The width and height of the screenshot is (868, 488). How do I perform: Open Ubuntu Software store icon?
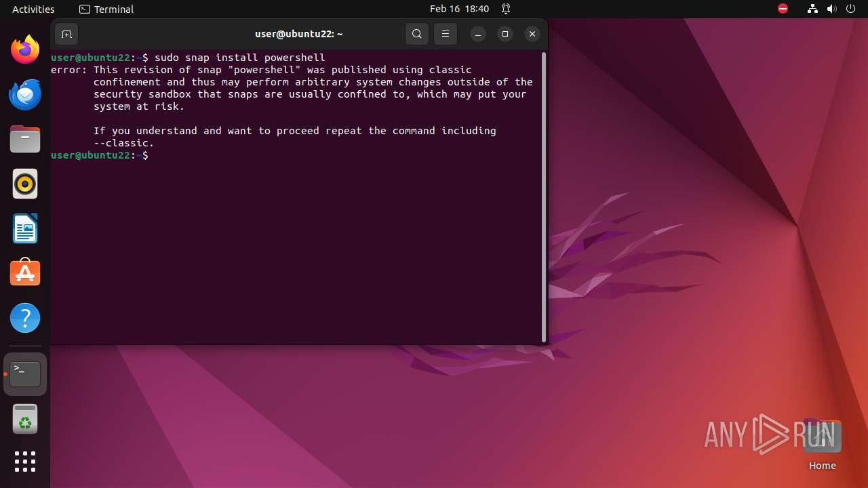[x=25, y=272]
